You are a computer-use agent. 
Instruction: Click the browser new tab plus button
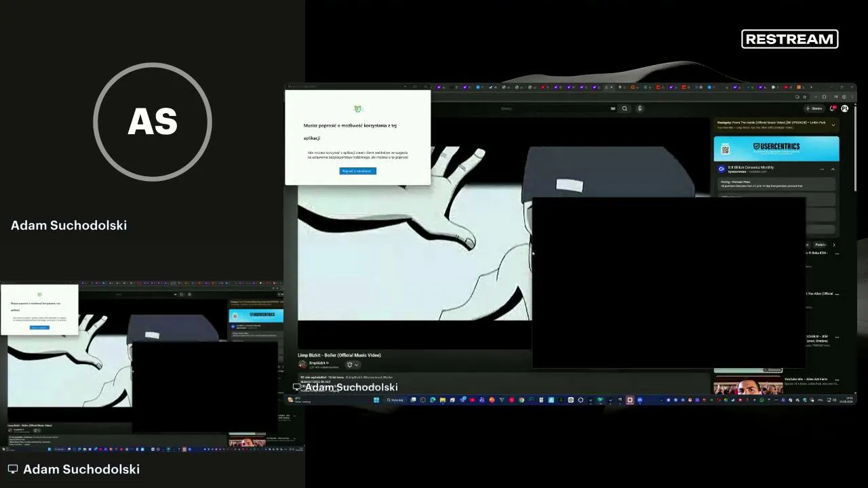pyautogui.click(x=812, y=87)
